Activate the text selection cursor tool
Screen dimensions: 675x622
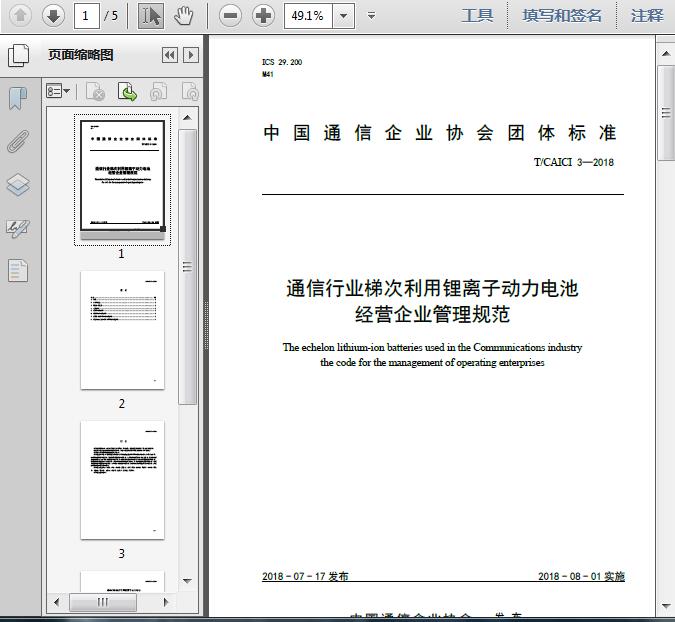pos(151,16)
